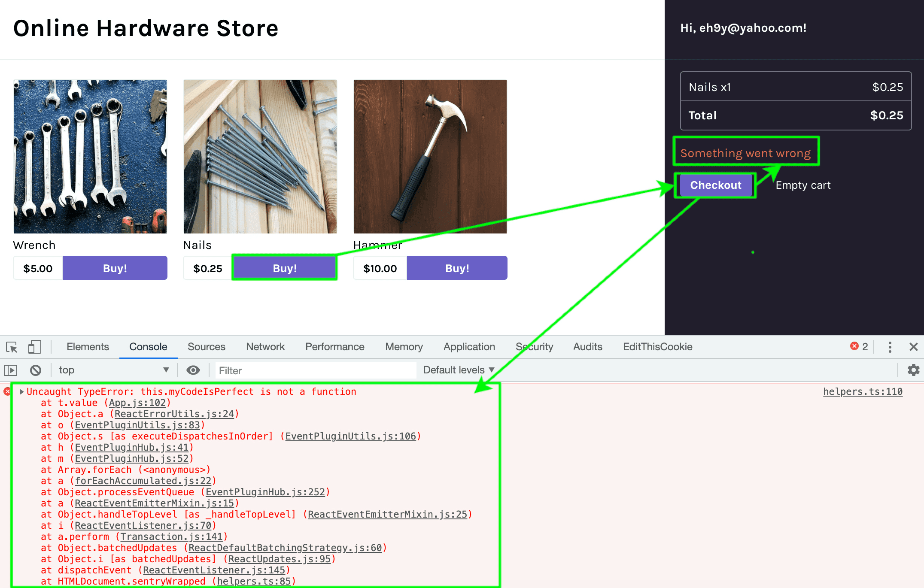The width and height of the screenshot is (924, 588).
Task: Open the Default levels dropdown
Action: pos(457,370)
